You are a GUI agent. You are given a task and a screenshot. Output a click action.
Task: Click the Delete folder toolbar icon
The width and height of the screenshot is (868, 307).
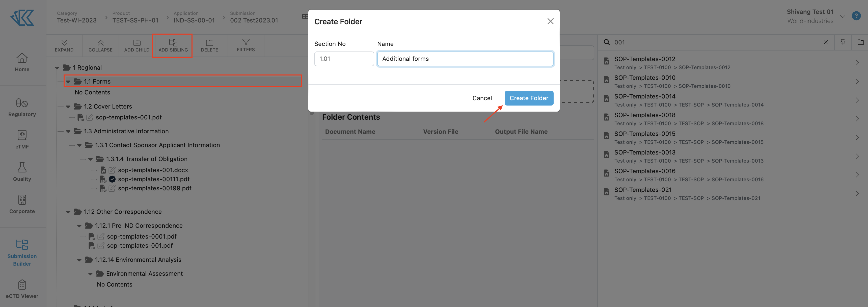click(x=209, y=43)
